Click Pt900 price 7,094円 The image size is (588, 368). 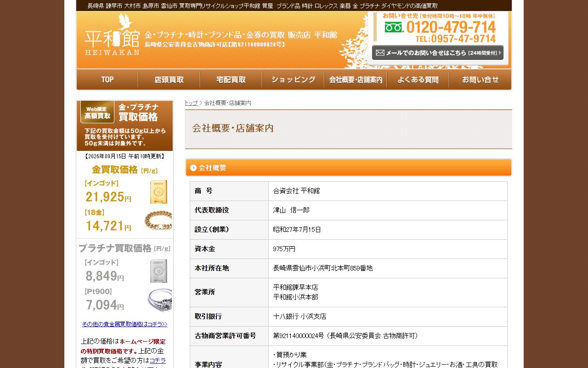point(105,305)
